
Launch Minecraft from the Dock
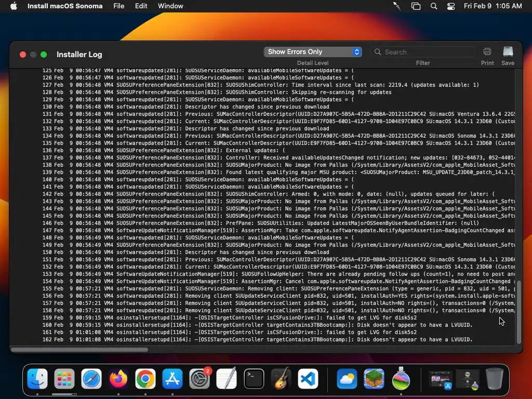[x=374, y=379]
